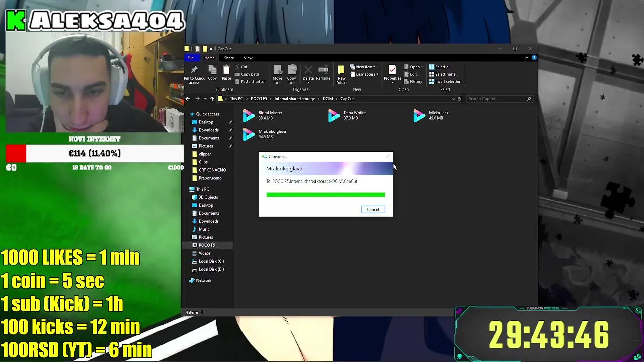Image resolution: width=644 pixels, height=362 pixels.
Task: Click the Edit command in Open group
Action: point(410,74)
